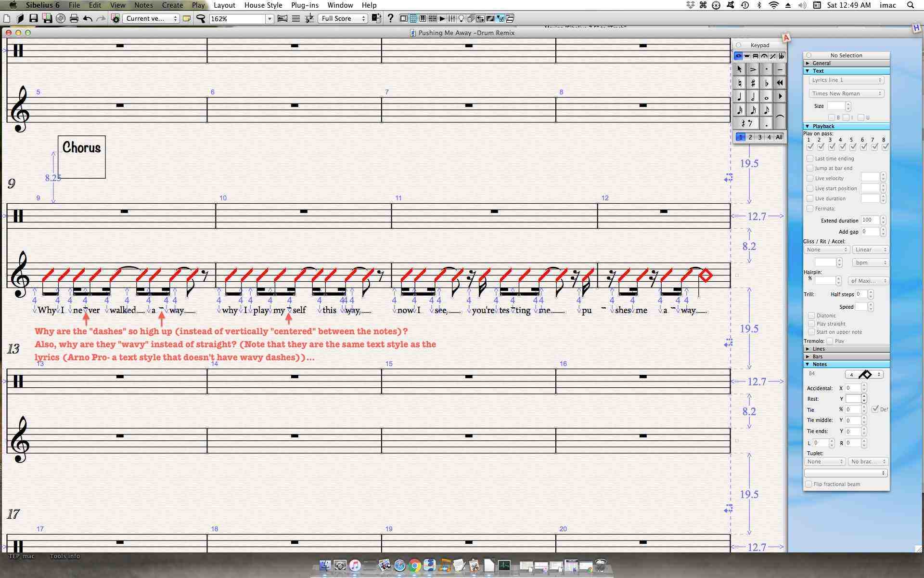This screenshot has width=924, height=578.
Task: Open the Current version dropdown
Action: pos(151,18)
